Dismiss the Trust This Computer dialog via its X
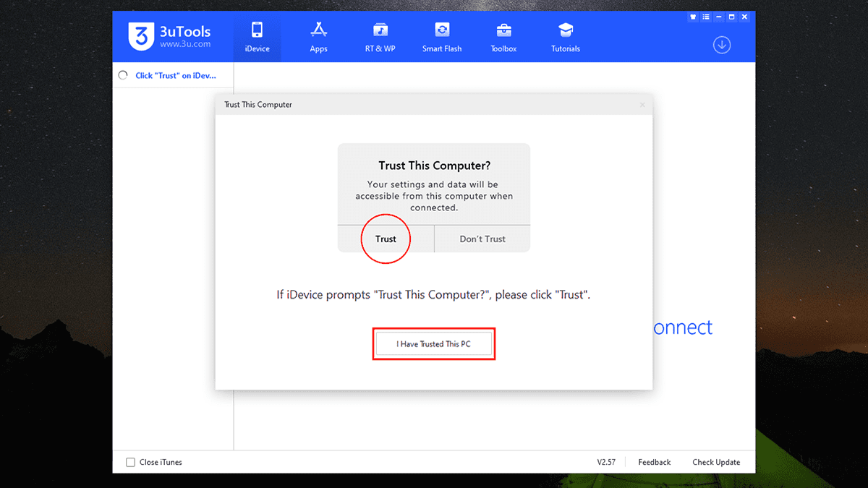Screen dimensions: 868x488 tap(642, 104)
